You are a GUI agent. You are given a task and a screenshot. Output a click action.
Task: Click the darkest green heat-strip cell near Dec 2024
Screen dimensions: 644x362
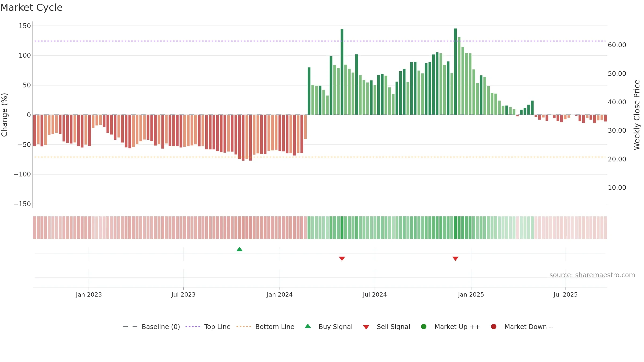coord(455,228)
